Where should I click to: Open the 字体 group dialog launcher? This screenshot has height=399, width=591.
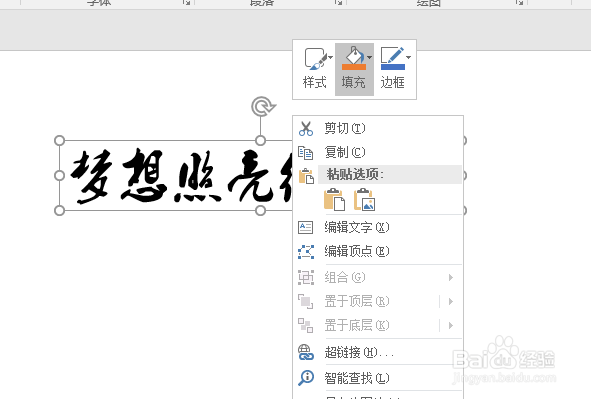[x=187, y=2]
